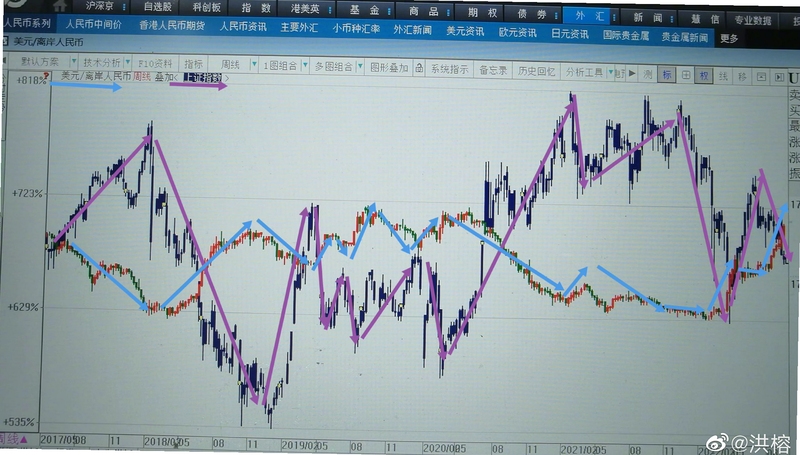Switch to the 自选股 tab
This screenshot has width=800, height=455.
(158, 7)
